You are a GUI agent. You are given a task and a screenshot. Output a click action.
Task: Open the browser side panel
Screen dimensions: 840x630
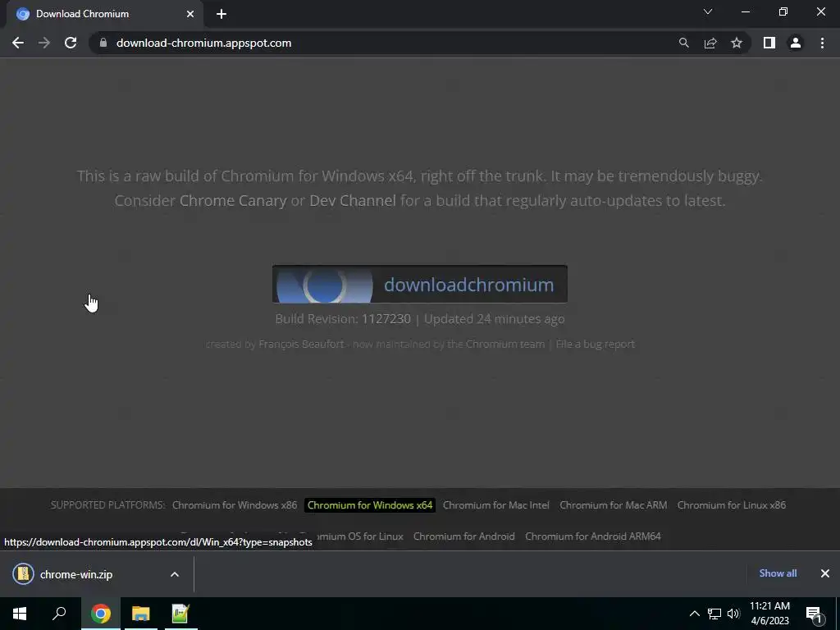click(x=769, y=43)
